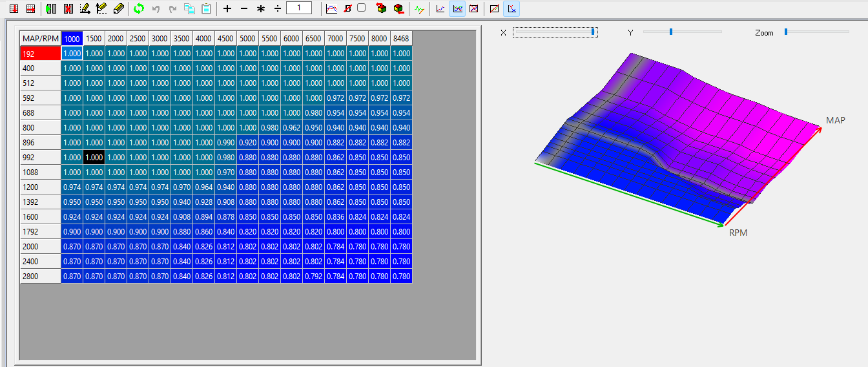Viewport: 868px width, 367px height.
Task: Adjust the X rotation slider
Action: pyautogui.click(x=555, y=32)
